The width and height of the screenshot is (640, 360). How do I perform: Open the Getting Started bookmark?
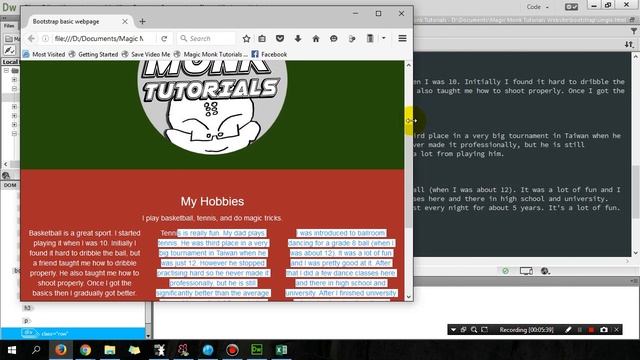click(94, 54)
